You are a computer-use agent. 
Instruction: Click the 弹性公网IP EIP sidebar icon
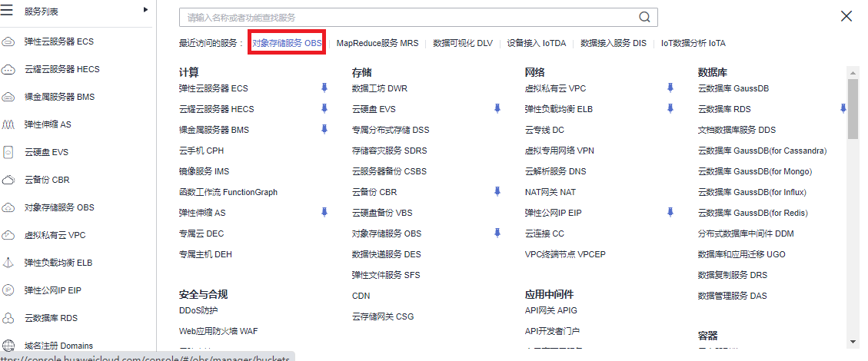coord(8,291)
